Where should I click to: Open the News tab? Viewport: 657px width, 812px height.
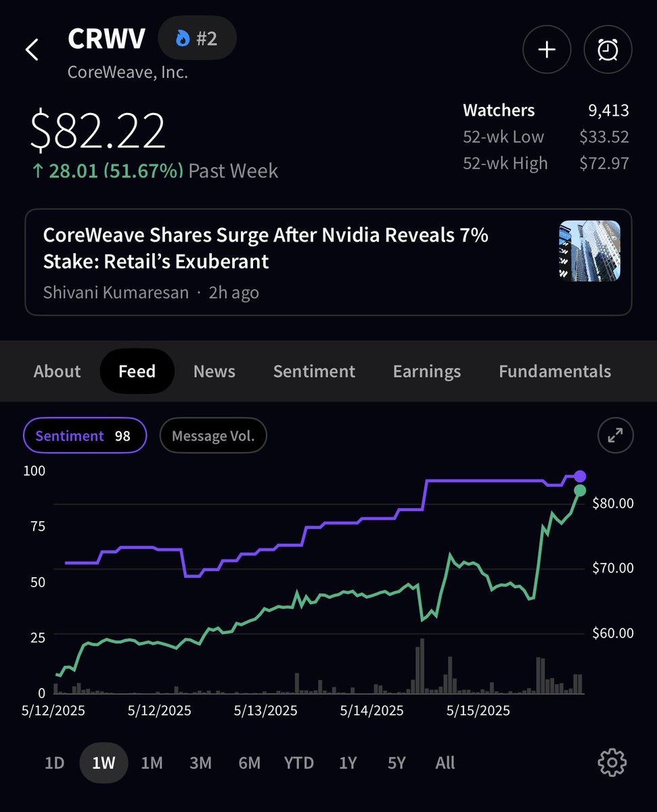214,371
